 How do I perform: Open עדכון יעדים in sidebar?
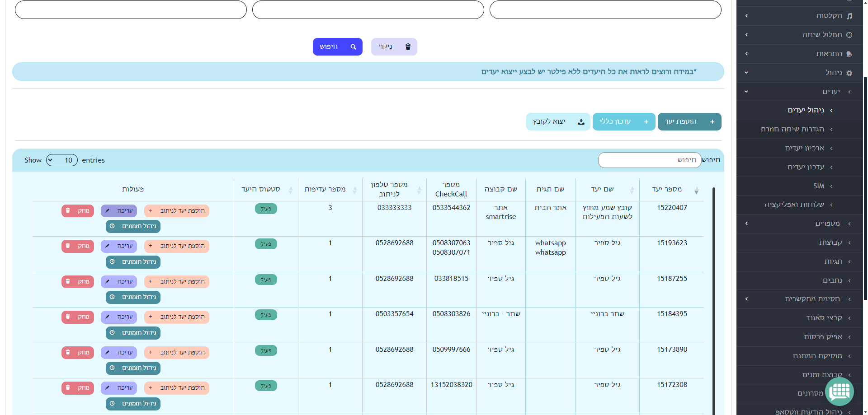point(799,167)
